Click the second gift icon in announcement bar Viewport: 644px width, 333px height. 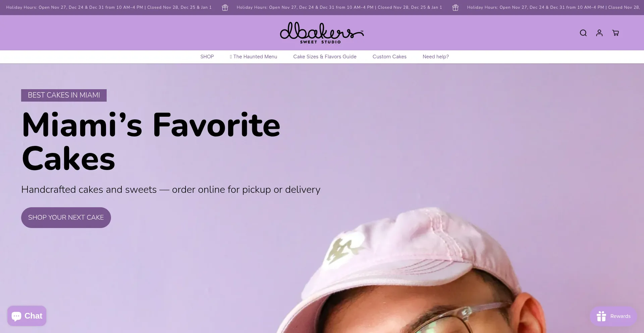pyautogui.click(x=455, y=7)
